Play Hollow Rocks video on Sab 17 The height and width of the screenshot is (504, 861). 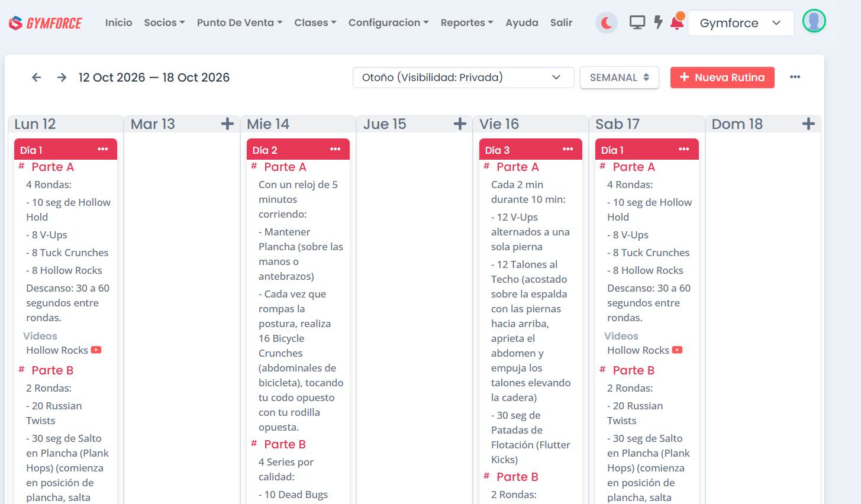pyautogui.click(x=678, y=350)
